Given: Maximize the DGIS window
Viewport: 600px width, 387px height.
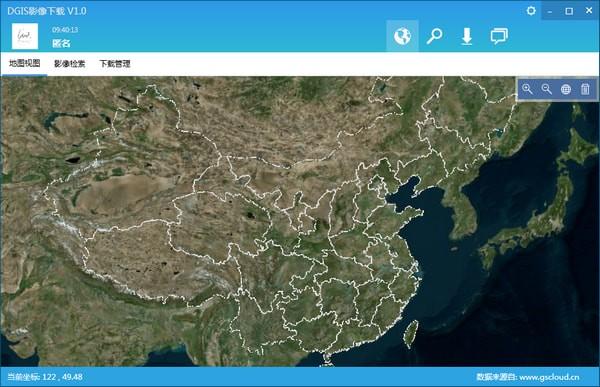Looking at the screenshot, I should tap(569, 11).
